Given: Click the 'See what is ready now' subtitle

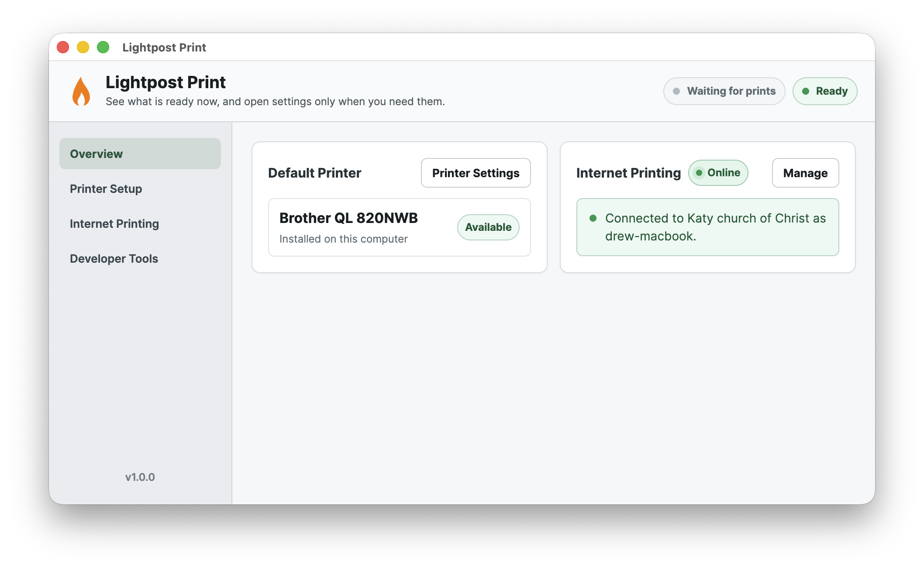Looking at the screenshot, I should [x=275, y=101].
